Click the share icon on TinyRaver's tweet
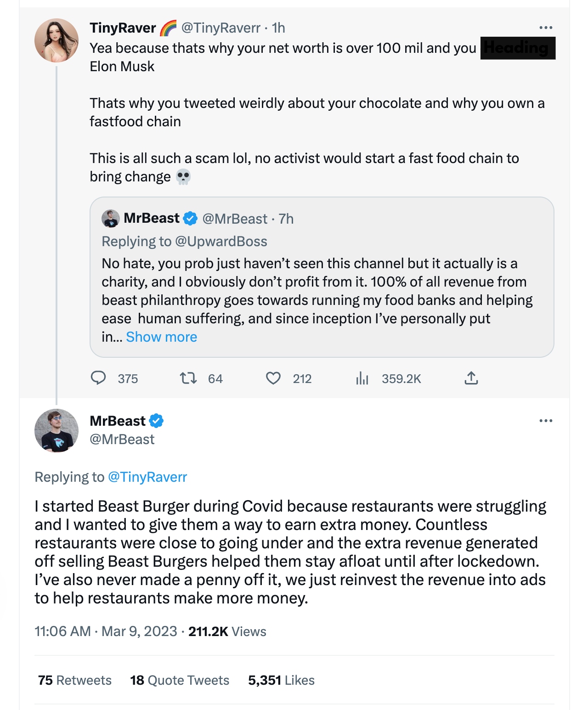588x710 pixels. 471,378
